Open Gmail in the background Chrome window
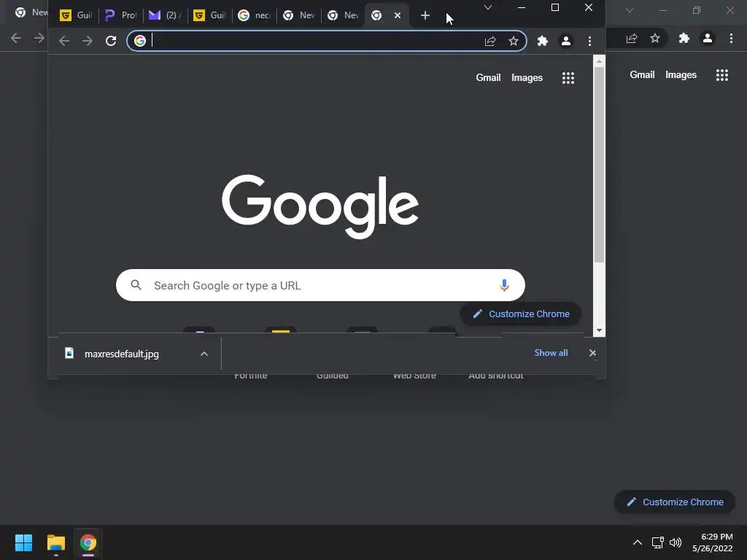 [x=642, y=75]
